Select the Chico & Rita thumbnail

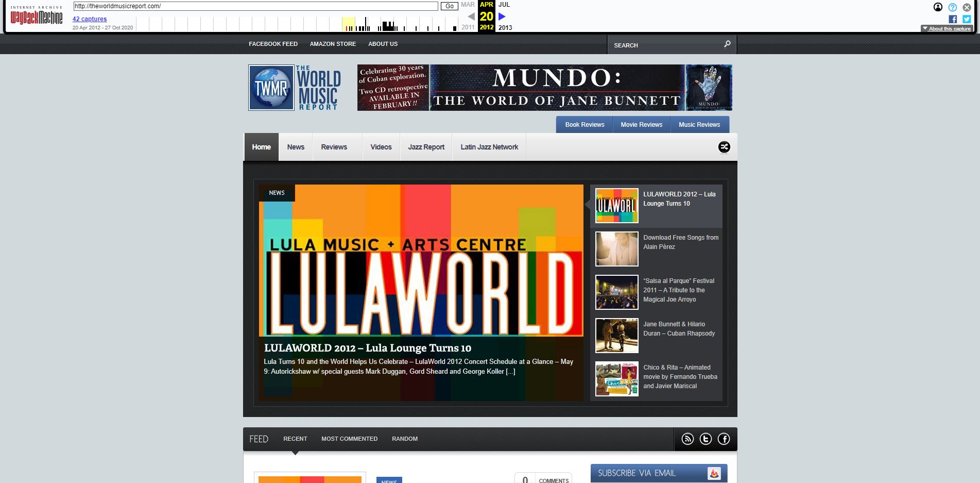[x=616, y=379]
